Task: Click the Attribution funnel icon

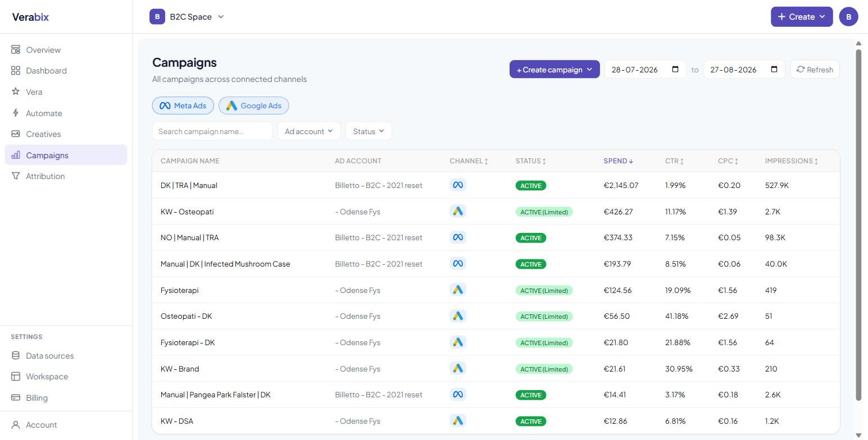Action: tap(16, 176)
